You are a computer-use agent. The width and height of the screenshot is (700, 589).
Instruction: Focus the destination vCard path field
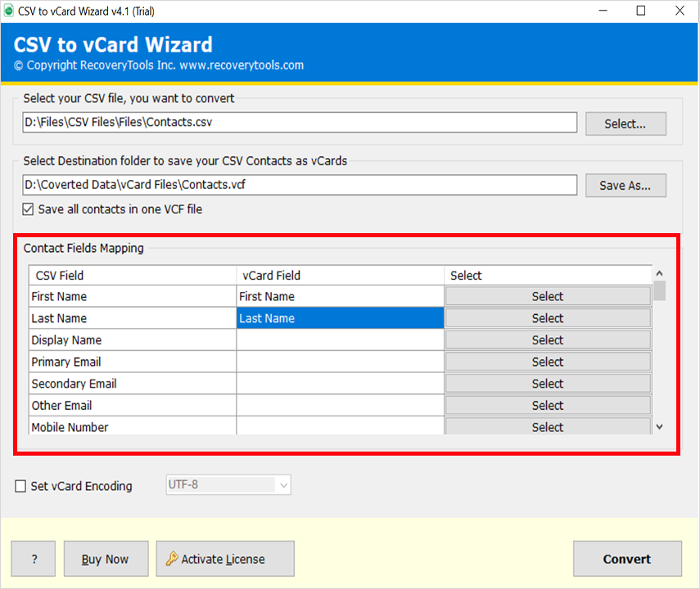click(300, 185)
